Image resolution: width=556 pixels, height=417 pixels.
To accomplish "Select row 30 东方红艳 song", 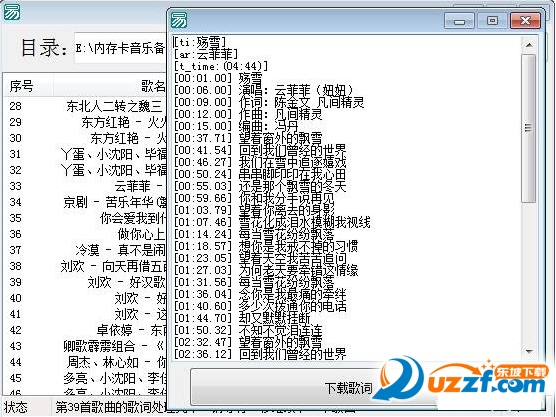I will [x=85, y=138].
